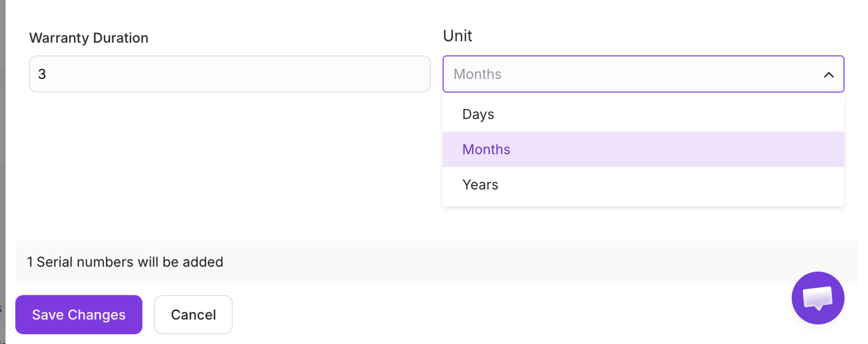868x344 pixels.
Task: Collapse the Unit list via the chevron arrow
Action: (829, 75)
